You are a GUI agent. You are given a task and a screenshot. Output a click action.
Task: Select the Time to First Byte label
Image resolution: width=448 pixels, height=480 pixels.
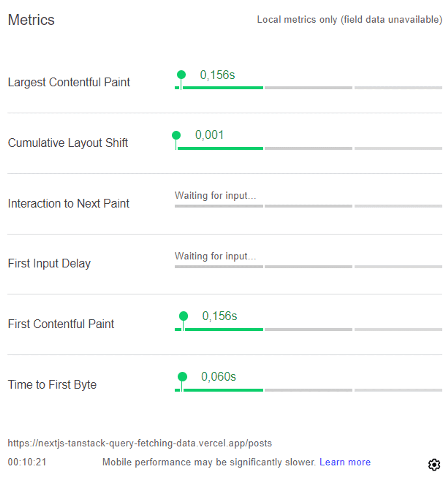tap(52, 385)
